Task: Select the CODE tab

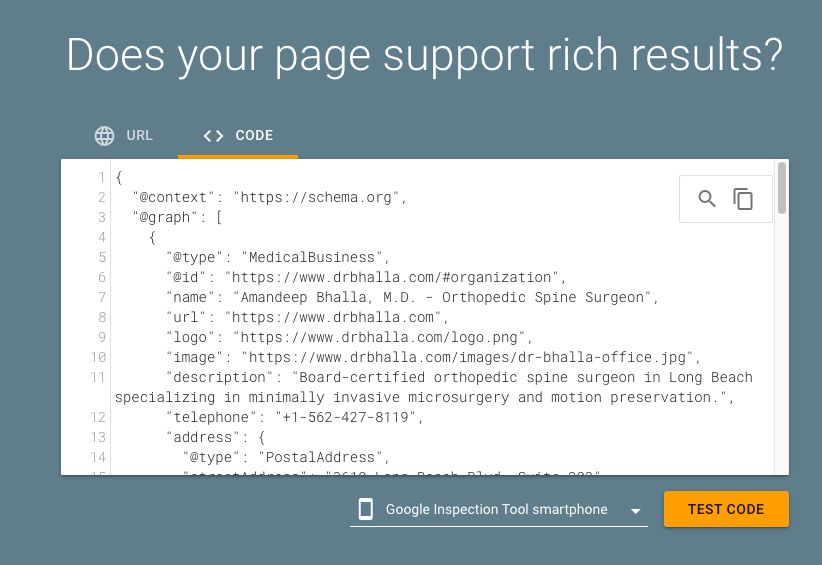Action: click(x=238, y=136)
